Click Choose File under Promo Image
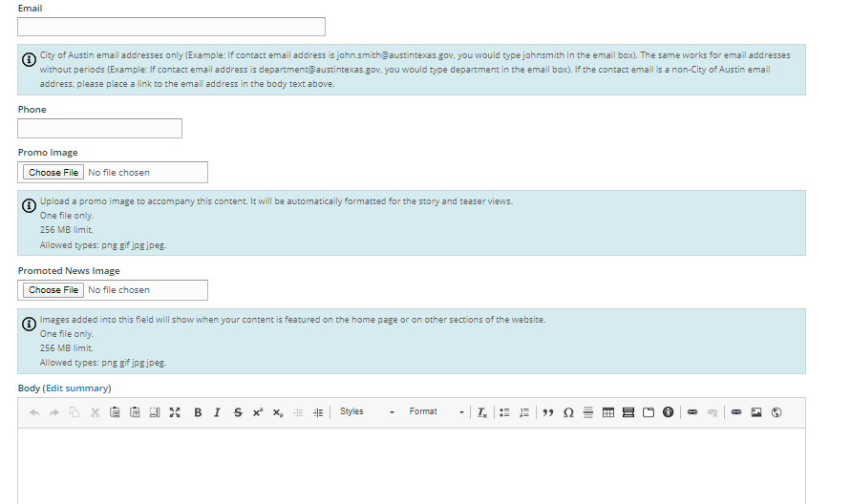 click(53, 173)
